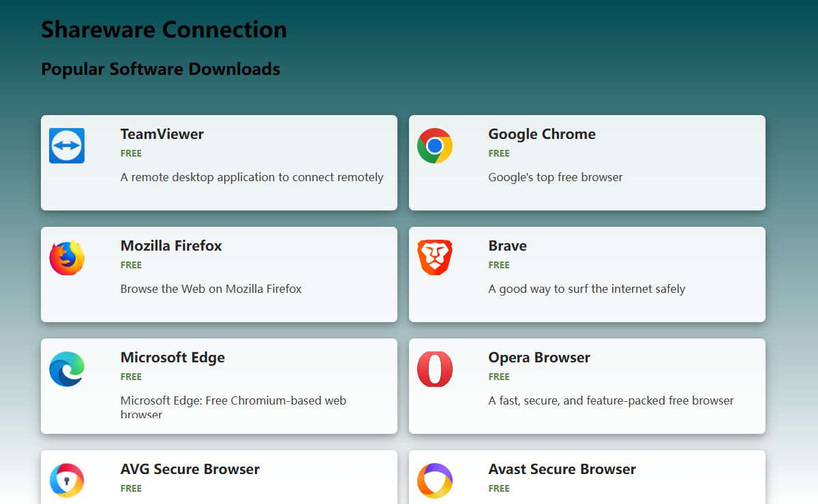Open the Mozilla Firefox title link
818x504 pixels.
[x=171, y=246]
